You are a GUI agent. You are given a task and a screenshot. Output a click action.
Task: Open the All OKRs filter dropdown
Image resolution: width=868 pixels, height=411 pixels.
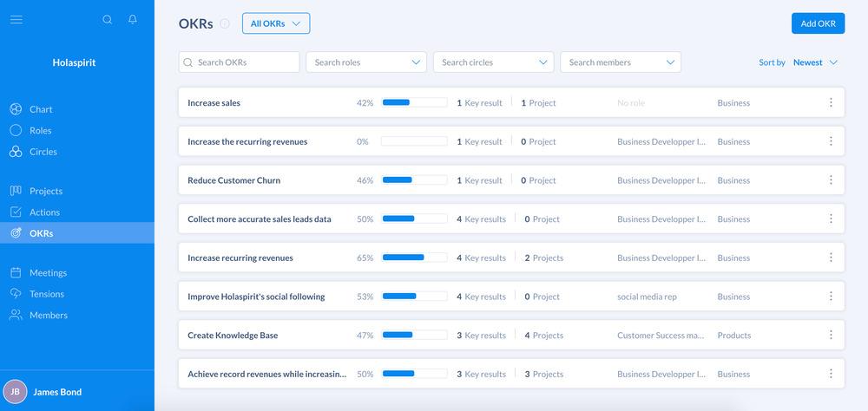(x=276, y=23)
